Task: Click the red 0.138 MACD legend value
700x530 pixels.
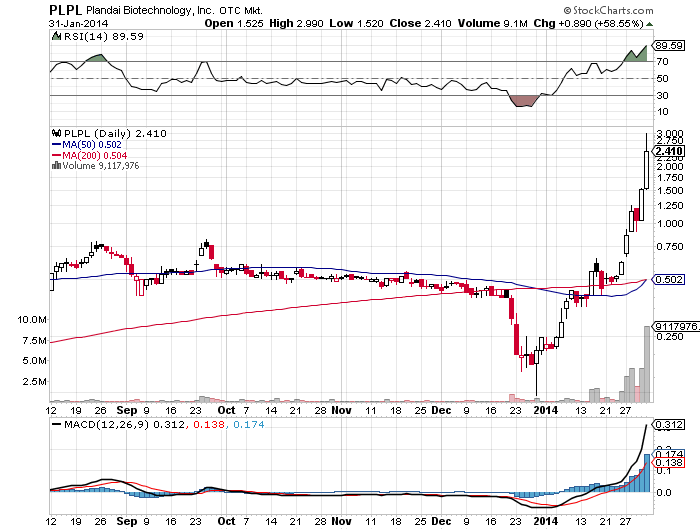Action: pyautogui.click(x=209, y=425)
